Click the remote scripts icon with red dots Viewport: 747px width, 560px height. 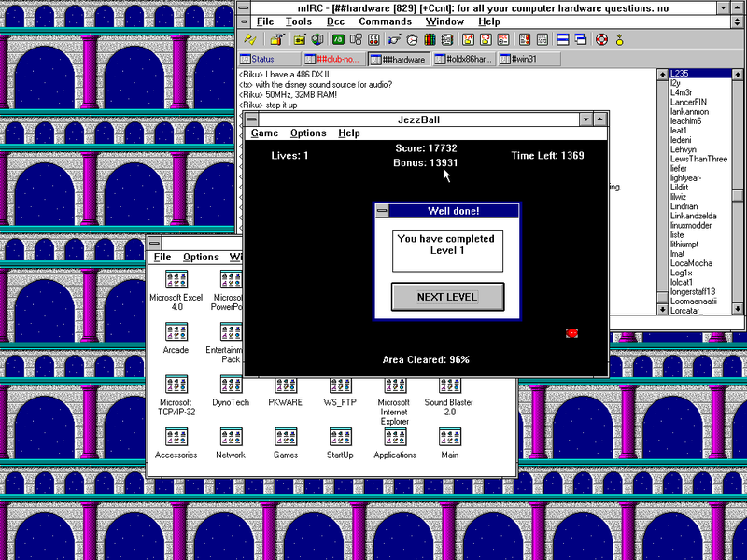pyautogui.click(x=373, y=40)
